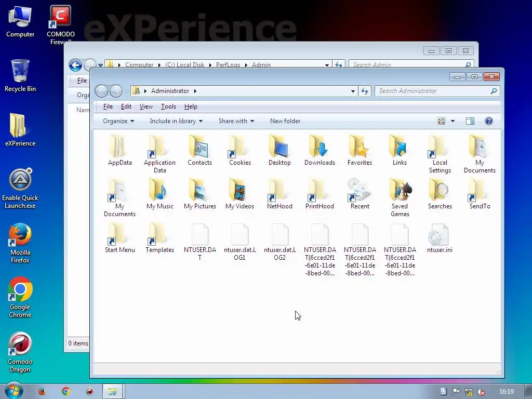This screenshot has width=532, height=399.
Task: Open the Downloads folder
Action: click(x=320, y=150)
